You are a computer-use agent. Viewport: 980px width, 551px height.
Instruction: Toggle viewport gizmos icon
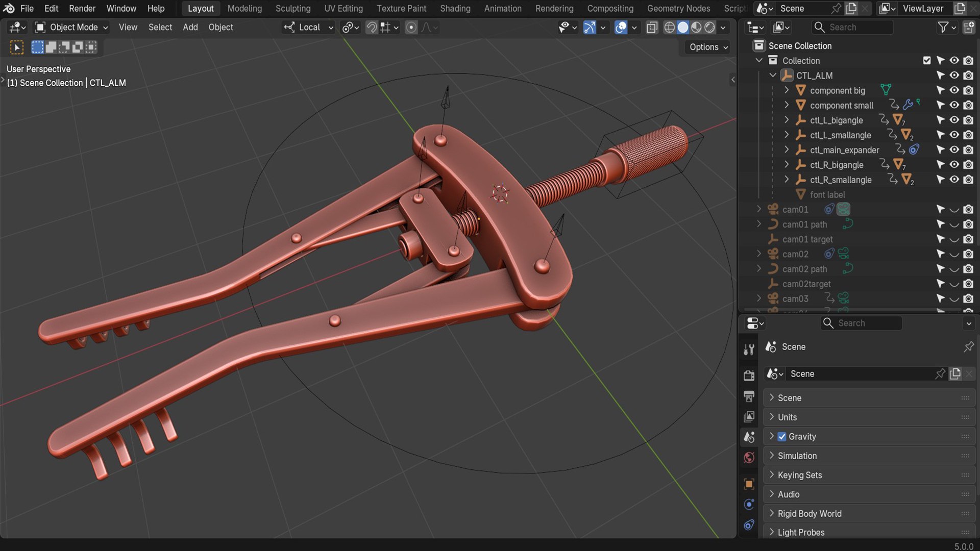point(589,28)
